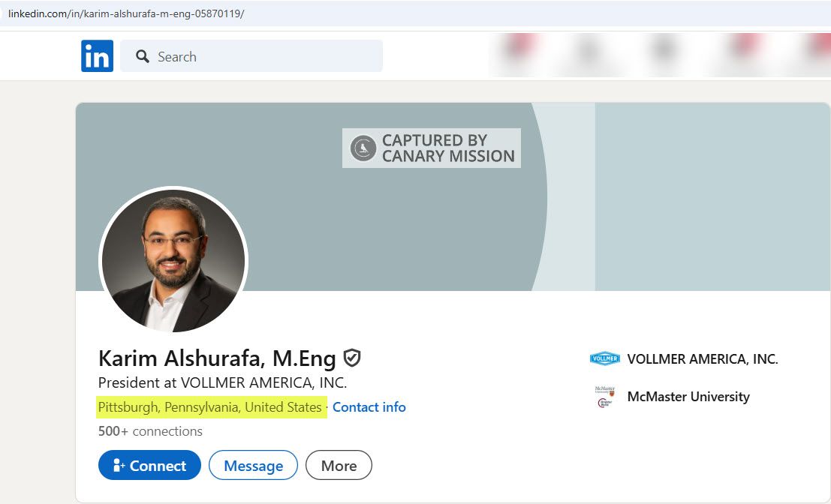
Task: Click the President at VOLLMER AMERICA headline
Action: pos(222,382)
